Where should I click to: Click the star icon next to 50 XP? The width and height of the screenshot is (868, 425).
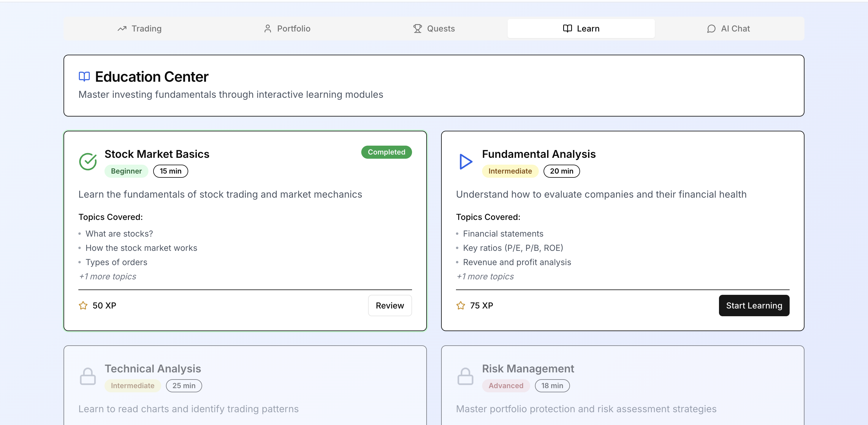coord(83,306)
